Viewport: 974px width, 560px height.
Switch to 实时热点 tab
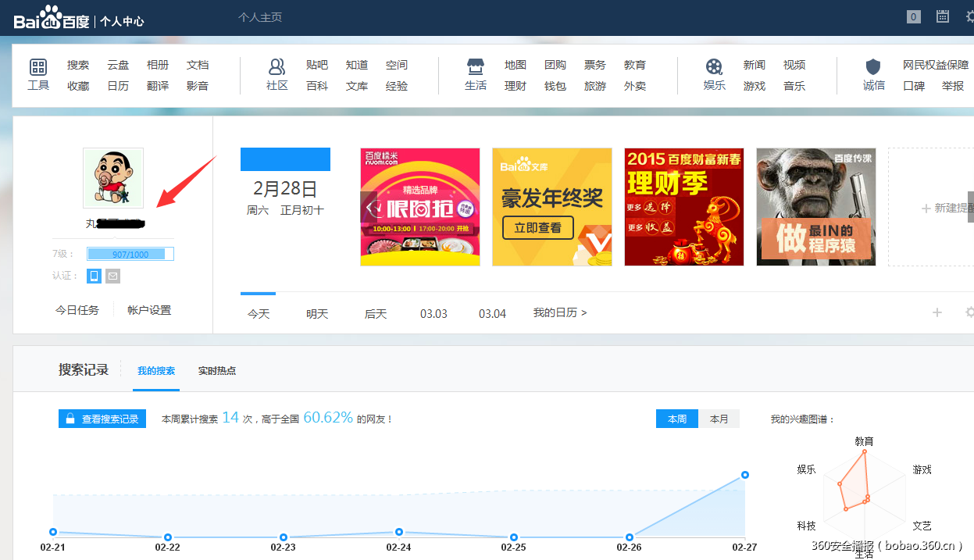click(x=216, y=370)
